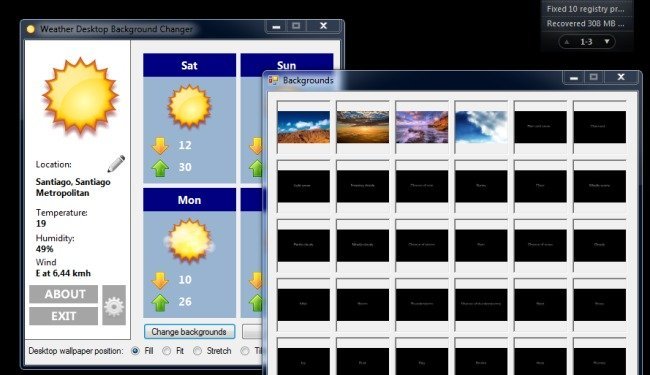Click the Santiago, Santiago Metropolitan location text

pos(73,187)
